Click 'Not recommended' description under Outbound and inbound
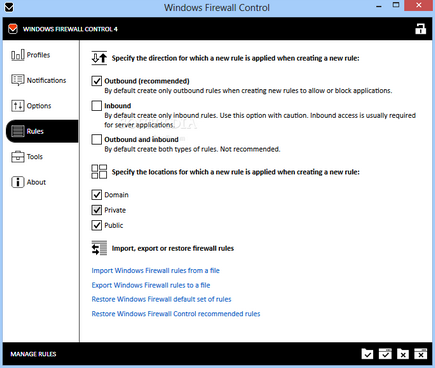The width and height of the screenshot is (435, 368). (x=250, y=149)
